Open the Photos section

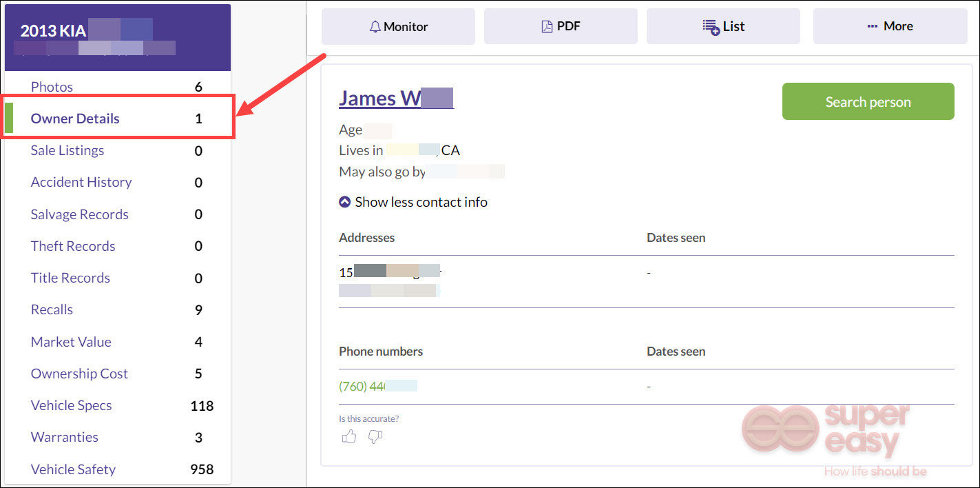52,87
